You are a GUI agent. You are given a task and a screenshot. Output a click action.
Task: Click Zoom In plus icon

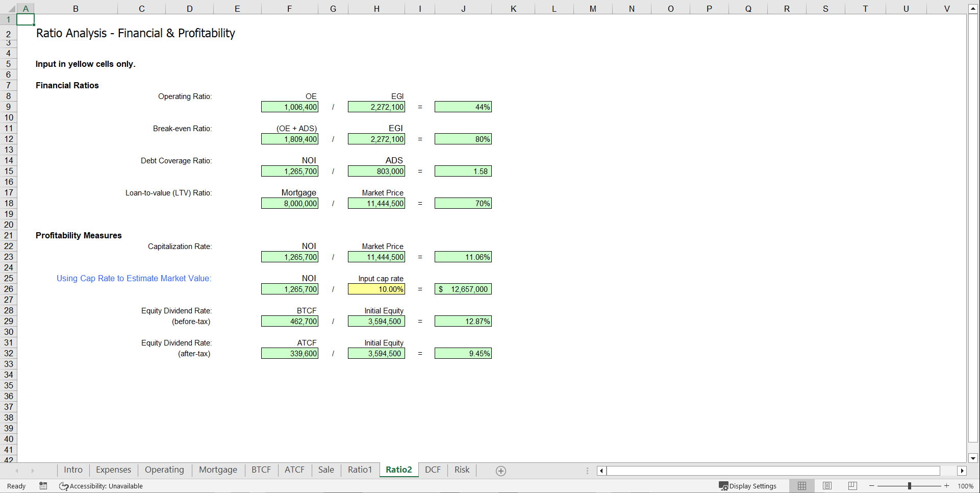tap(946, 485)
